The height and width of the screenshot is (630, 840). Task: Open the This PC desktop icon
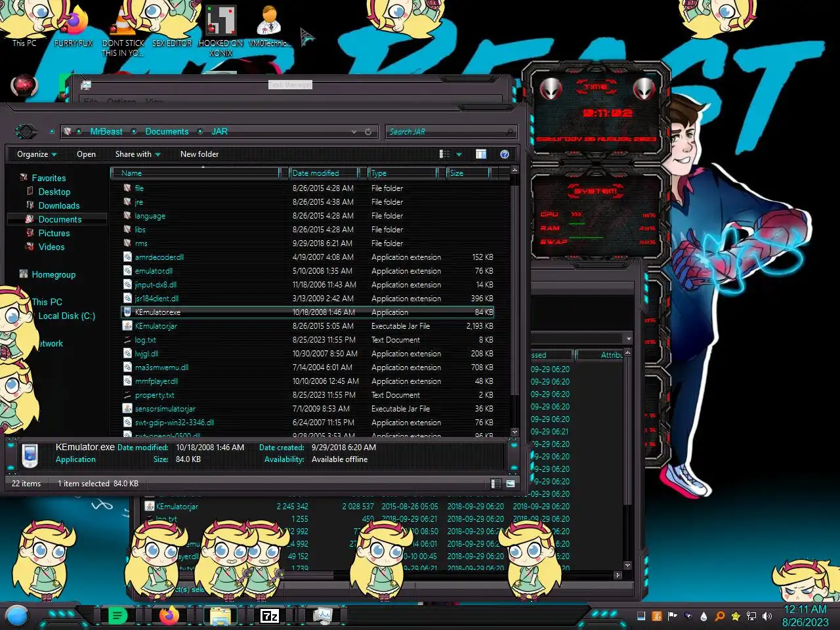24,26
